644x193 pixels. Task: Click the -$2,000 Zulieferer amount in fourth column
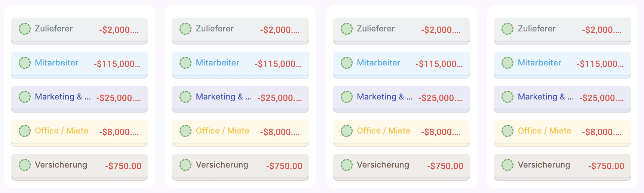(x=602, y=30)
